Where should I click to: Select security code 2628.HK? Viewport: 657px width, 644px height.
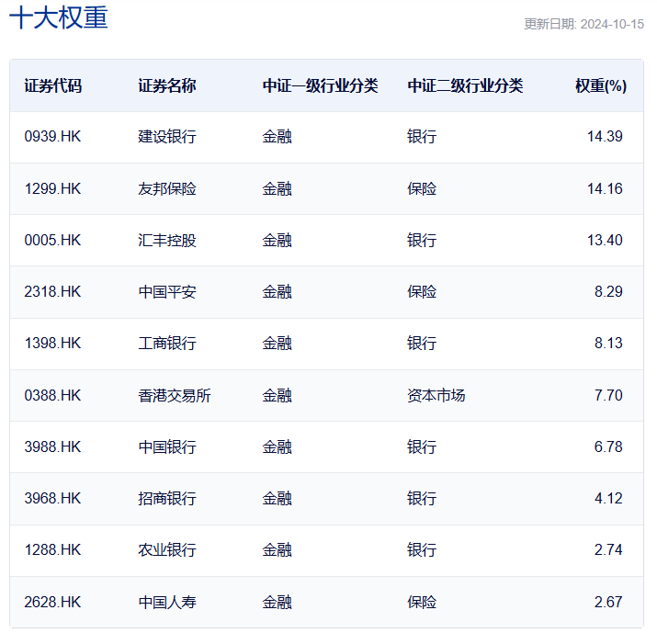click(52, 603)
